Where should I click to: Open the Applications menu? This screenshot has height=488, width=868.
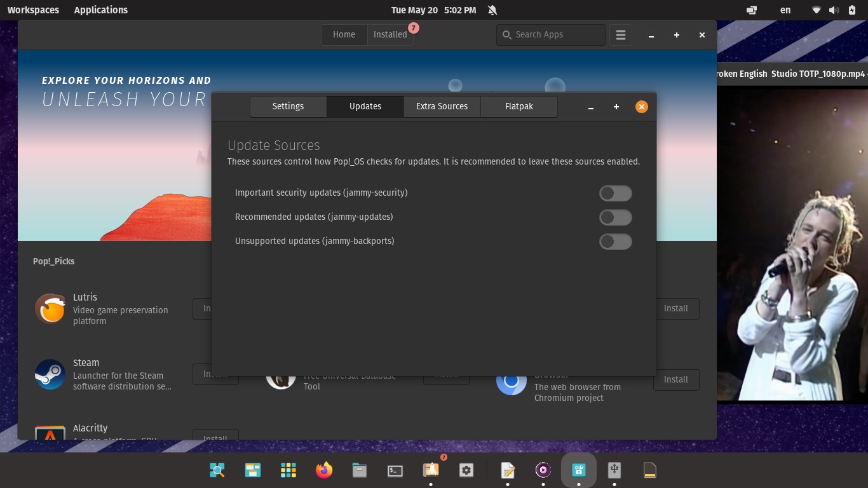(101, 10)
